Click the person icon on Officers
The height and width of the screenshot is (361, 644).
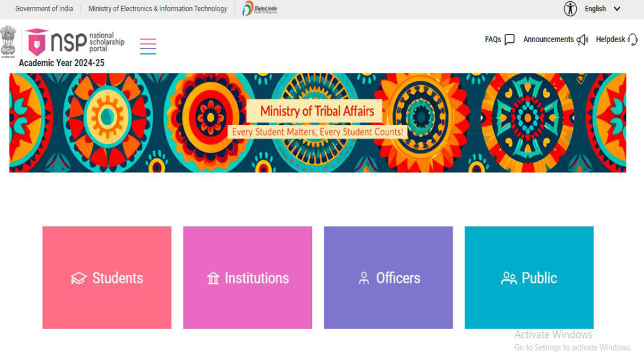tap(364, 278)
